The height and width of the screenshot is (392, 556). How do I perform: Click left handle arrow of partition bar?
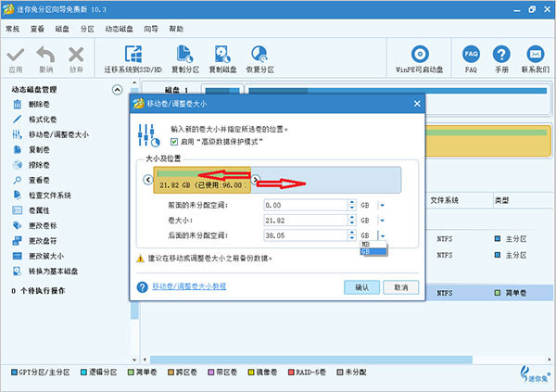[148, 180]
